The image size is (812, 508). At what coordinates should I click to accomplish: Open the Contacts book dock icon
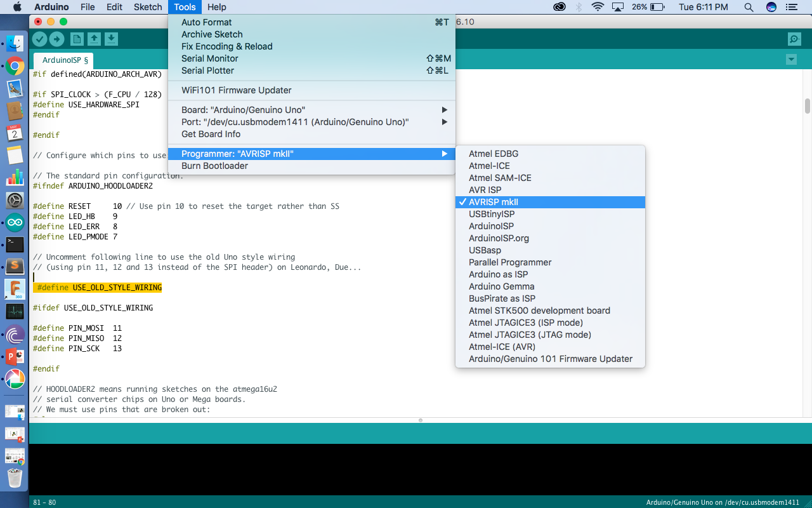coord(15,110)
